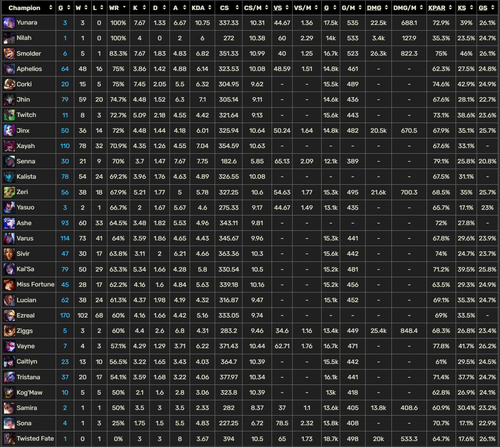Open Aphelios's 64 games link
500x447 pixels.
coord(65,69)
